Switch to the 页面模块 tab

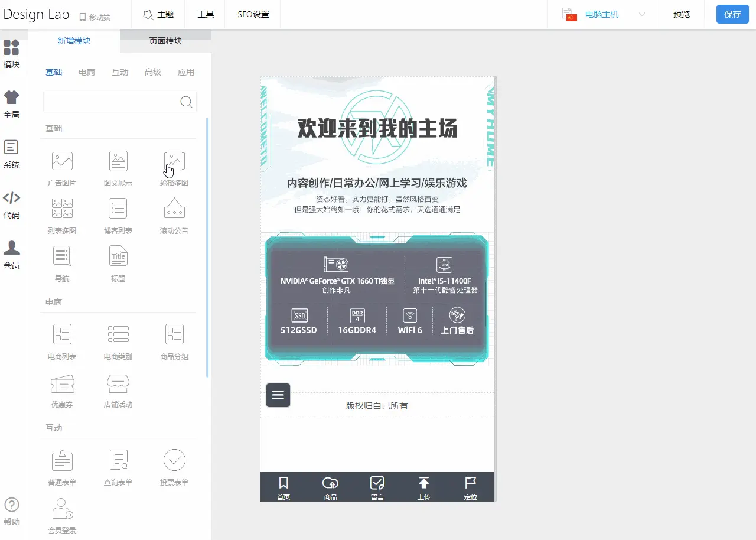pos(165,41)
